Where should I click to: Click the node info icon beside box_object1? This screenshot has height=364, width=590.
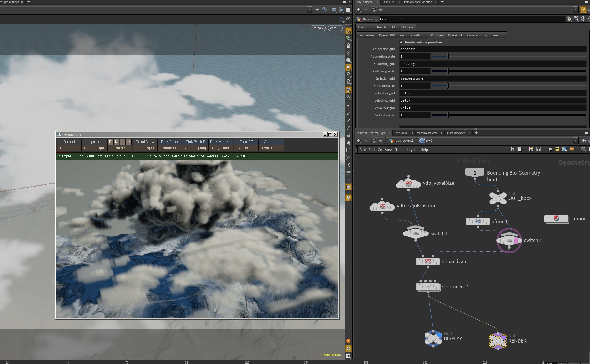click(x=583, y=19)
